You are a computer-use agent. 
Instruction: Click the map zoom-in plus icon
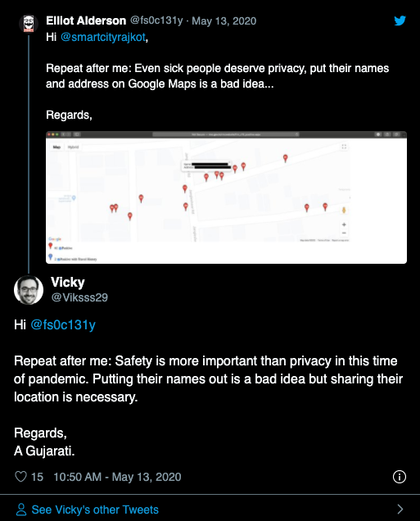[344, 224]
